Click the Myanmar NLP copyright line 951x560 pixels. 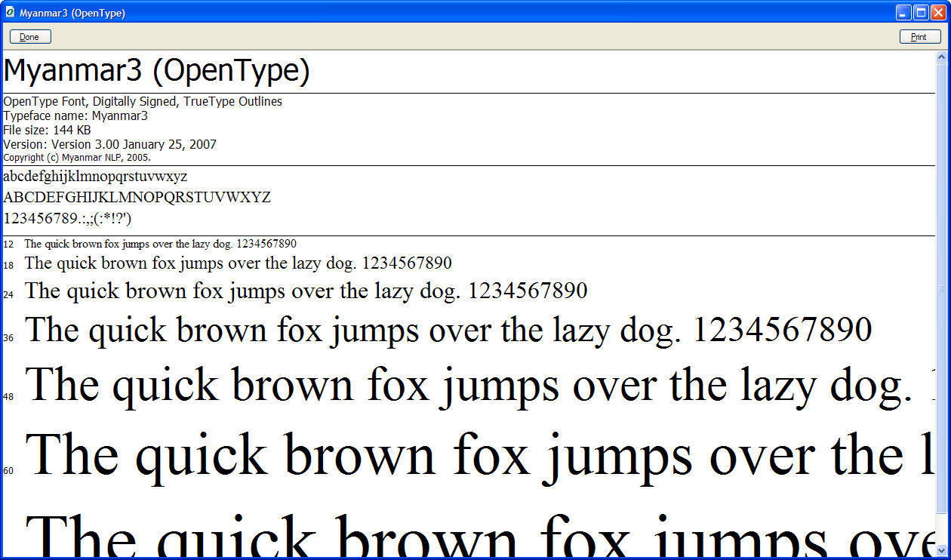(77, 158)
